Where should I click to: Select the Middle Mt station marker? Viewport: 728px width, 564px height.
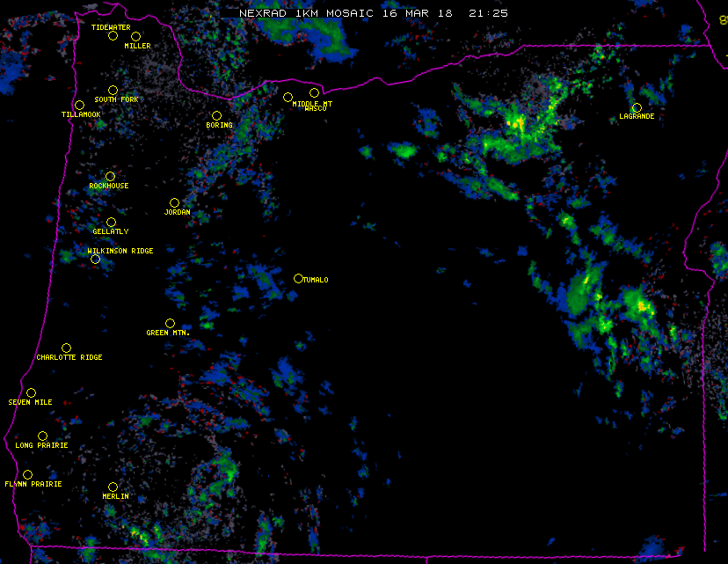pyautogui.click(x=288, y=97)
